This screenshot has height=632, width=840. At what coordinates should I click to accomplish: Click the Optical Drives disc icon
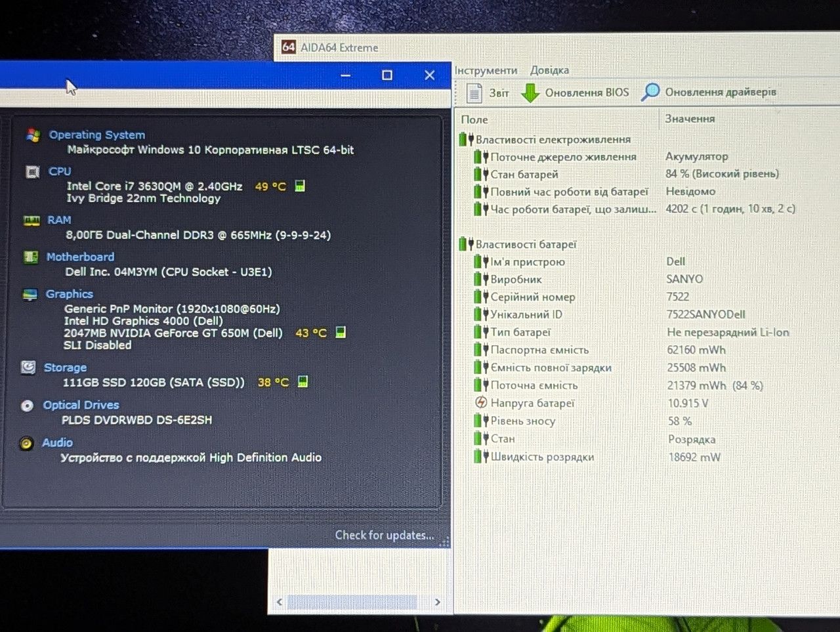(27, 406)
